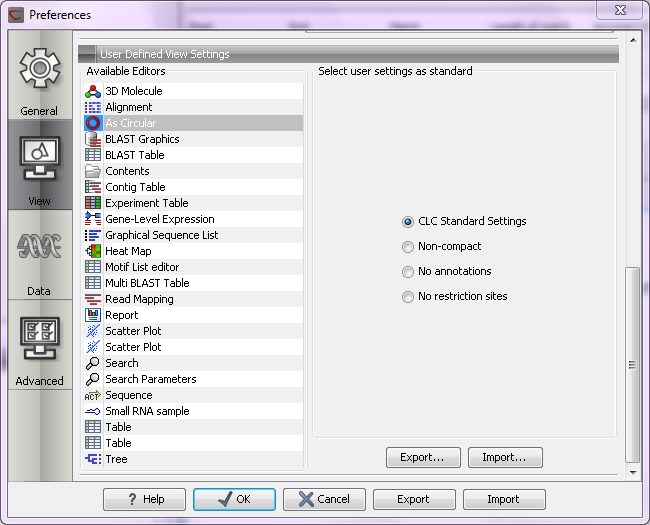This screenshot has width=650, height=525.
Task: Select 'Motif List editor' list entry
Action: (194, 267)
